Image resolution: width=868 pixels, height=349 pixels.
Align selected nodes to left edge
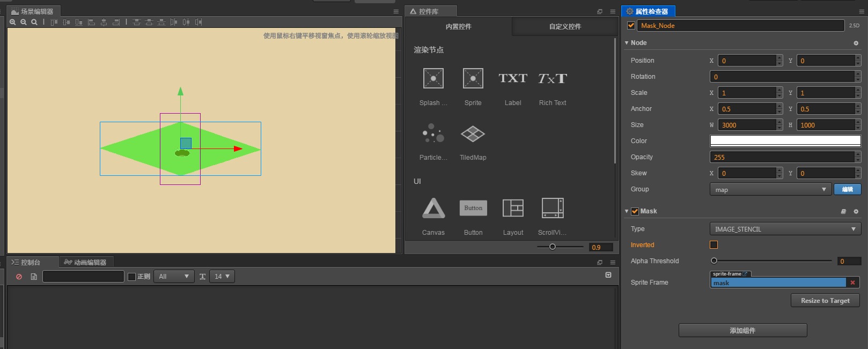(91, 22)
